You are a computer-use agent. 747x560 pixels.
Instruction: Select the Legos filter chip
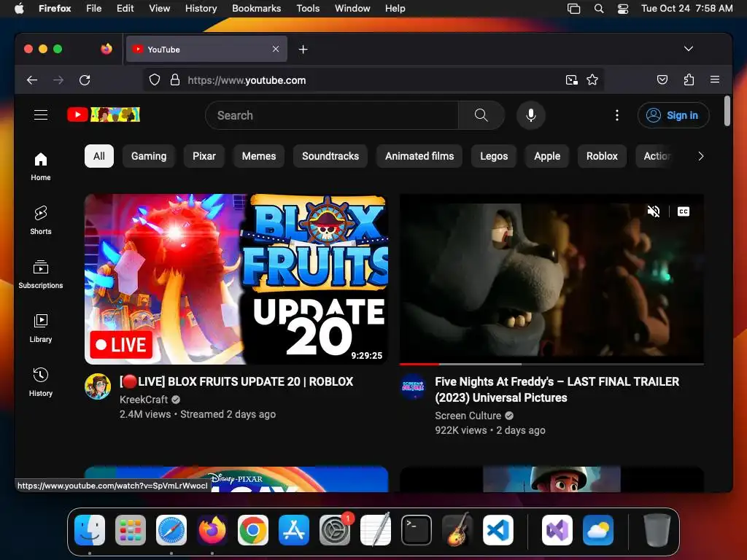pos(494,156)
